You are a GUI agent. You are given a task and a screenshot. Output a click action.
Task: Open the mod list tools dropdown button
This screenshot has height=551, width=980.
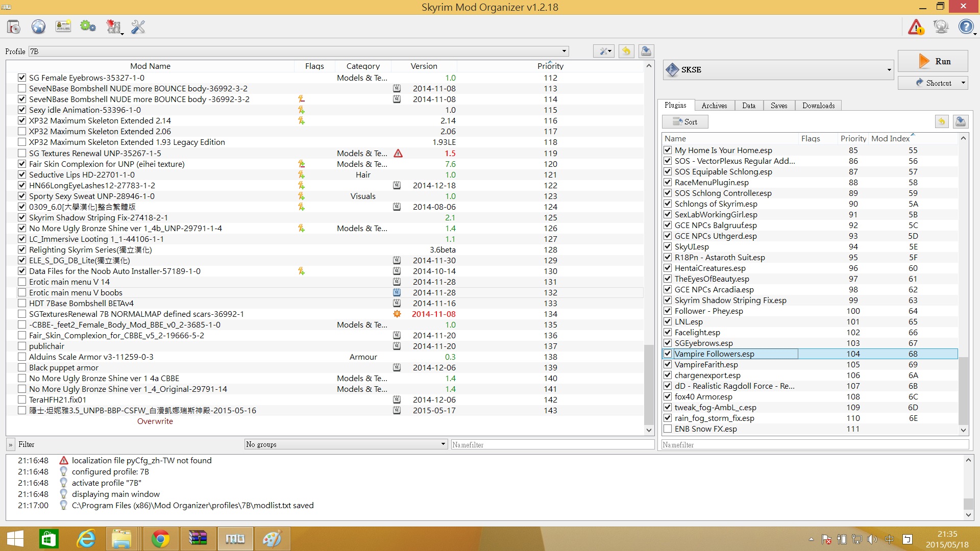(604, 51)
